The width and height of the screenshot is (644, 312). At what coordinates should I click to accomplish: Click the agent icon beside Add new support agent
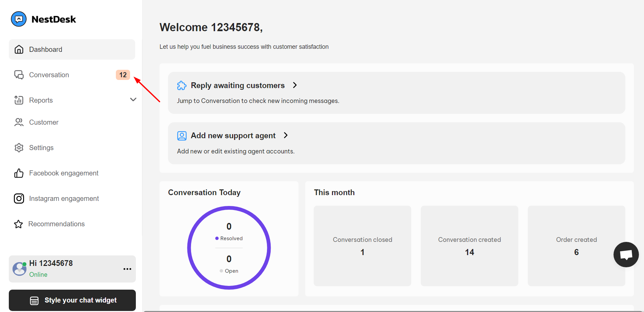pyautogui.click(x=182, y=136)
